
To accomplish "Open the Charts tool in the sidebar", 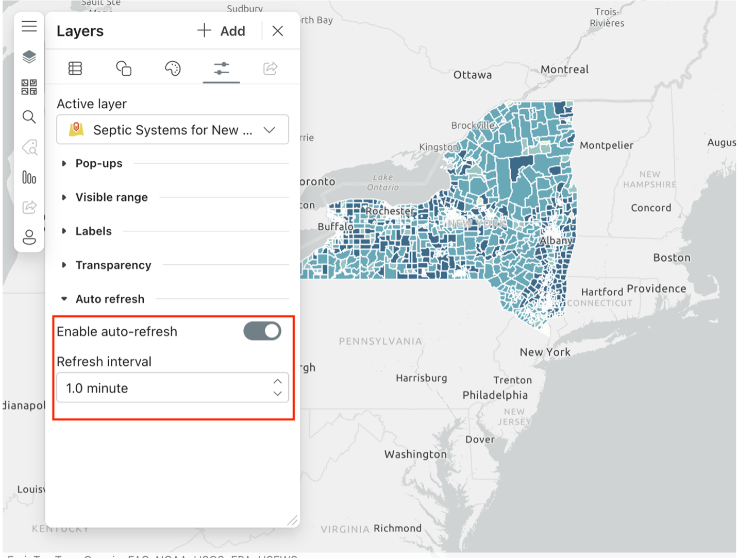I will tap(29, 178).
